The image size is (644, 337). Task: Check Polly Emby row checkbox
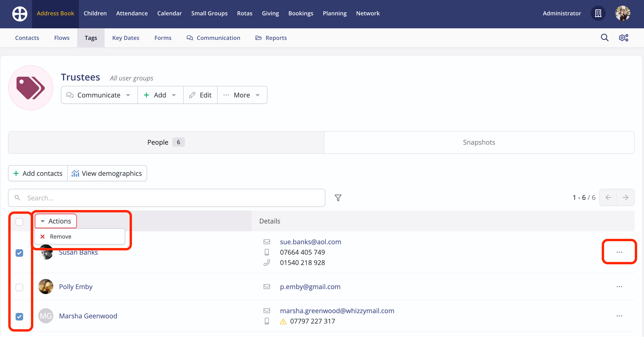pyautogui.click(x=19, y=287)
